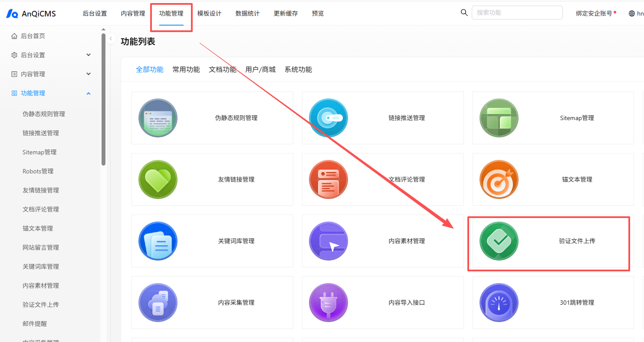Open 301跳转管理 feature icon
Image resolution: width=644 pixels, height=342 pixels.
click(x=499, y=303)
